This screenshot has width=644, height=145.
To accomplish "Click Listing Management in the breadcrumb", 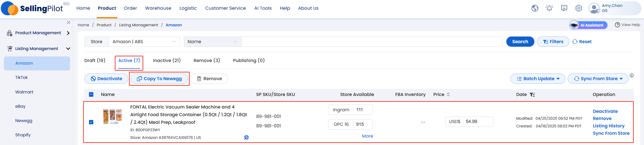I will point(138,25).
